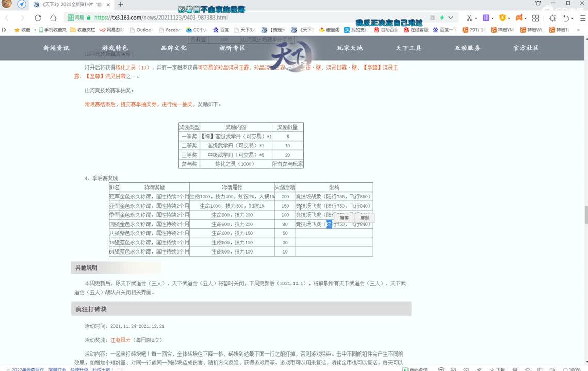This screenshot has width=588, height=371.
Task: Open the orange game controller icon
Action: click(x=519, y=18)
